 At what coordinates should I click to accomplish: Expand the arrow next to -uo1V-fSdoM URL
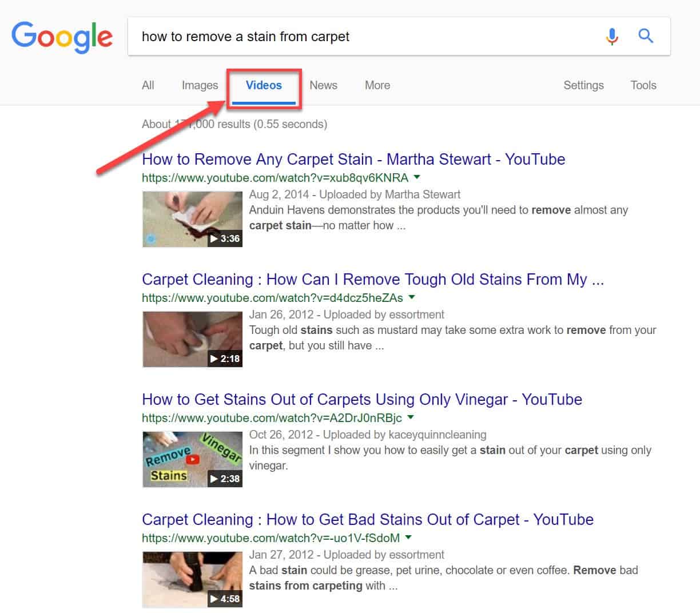408,538
